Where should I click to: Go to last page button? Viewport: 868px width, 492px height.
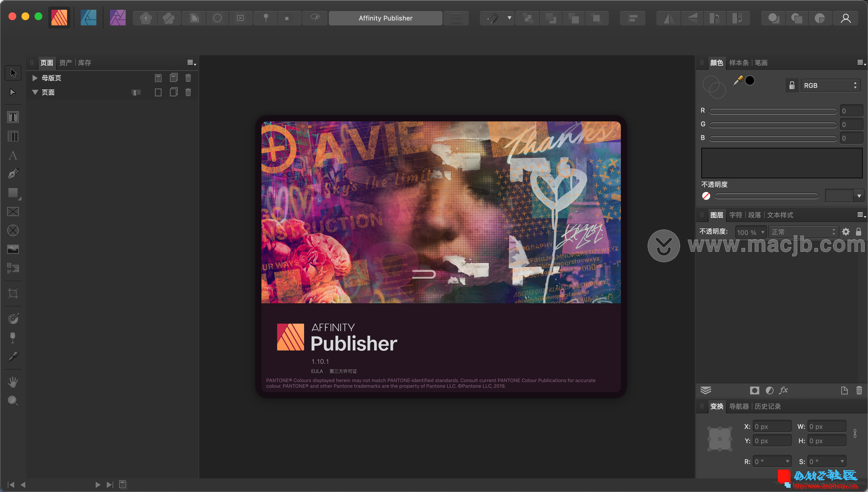point(110,485)
